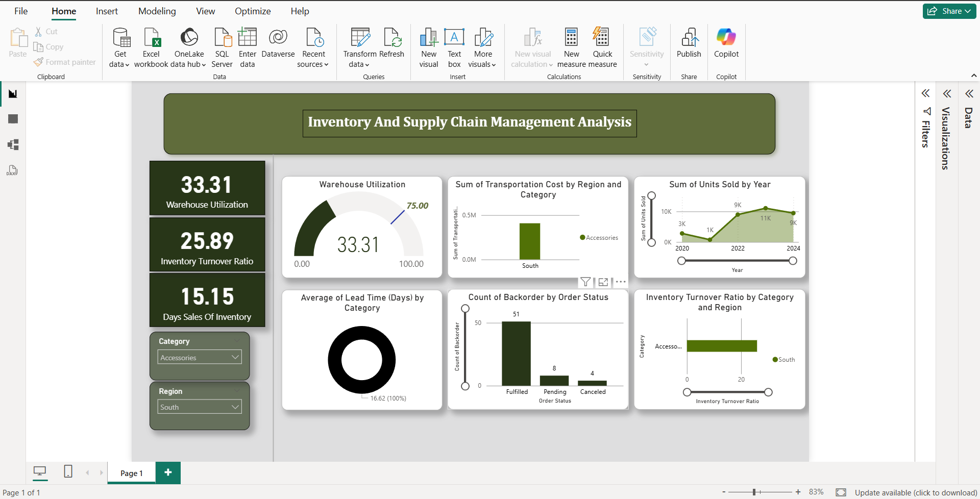980x499 pixels.
Task: Add a new page with plus button
Action: 168,472
